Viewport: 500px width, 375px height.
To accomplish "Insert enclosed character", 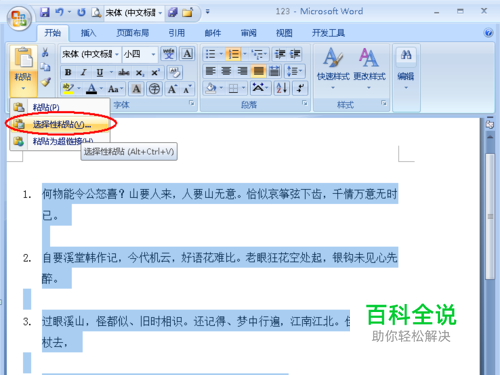I will 154,89.
